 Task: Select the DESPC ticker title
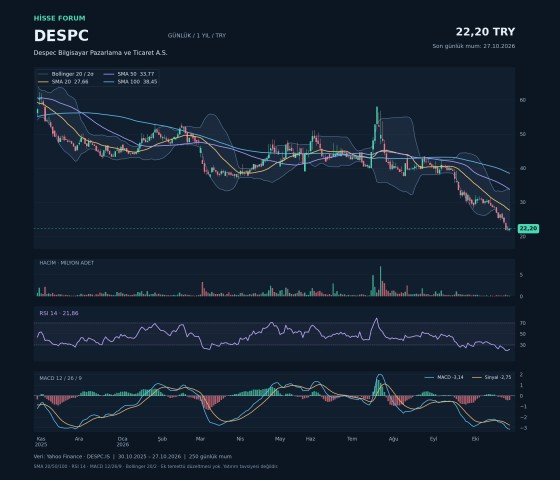point(61,36)
